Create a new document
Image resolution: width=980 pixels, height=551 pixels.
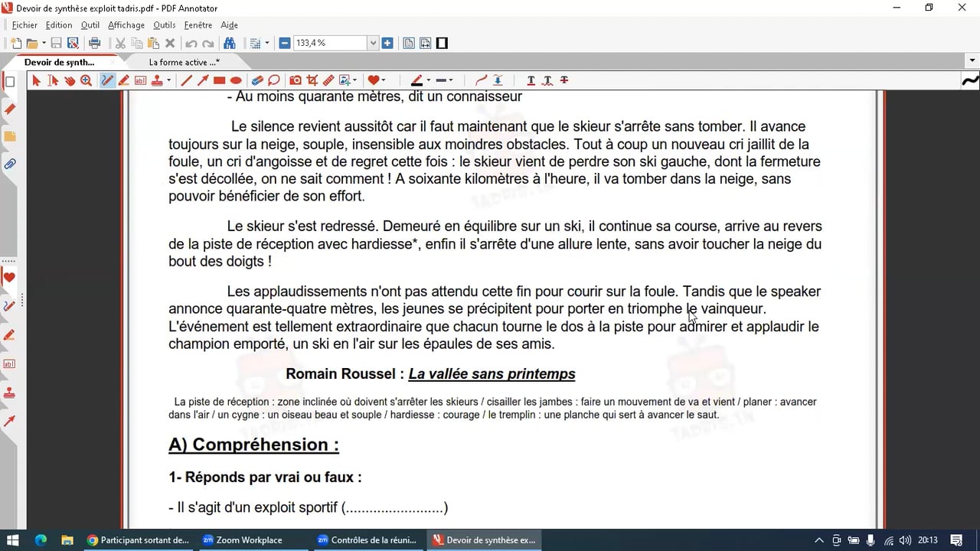pos(15,43)
